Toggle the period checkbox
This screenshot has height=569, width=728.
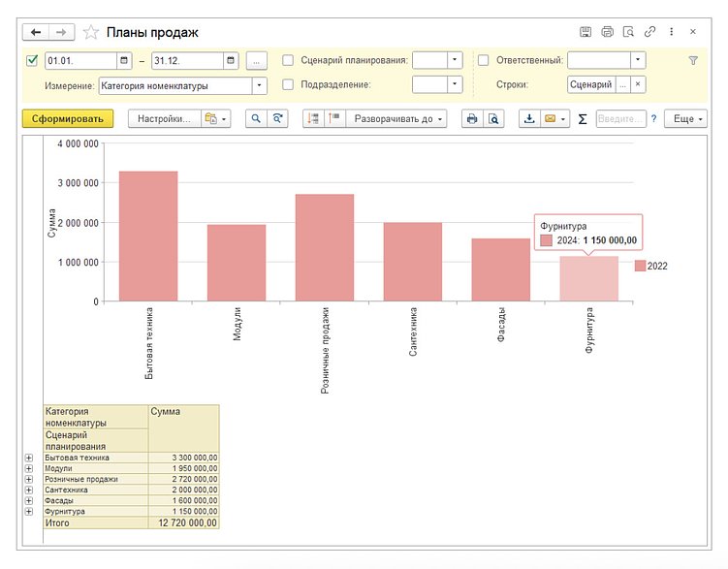point(32,60)
